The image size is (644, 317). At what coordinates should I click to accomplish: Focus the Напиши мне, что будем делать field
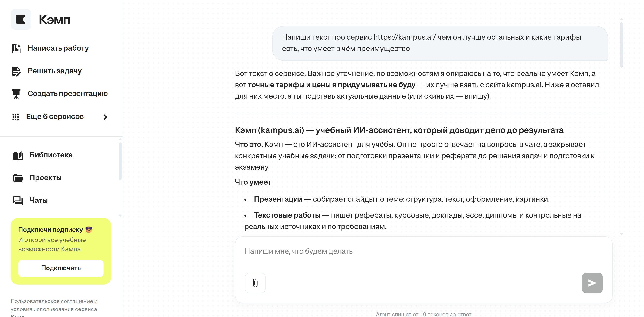pyautogui.click(x=423, y=251)
